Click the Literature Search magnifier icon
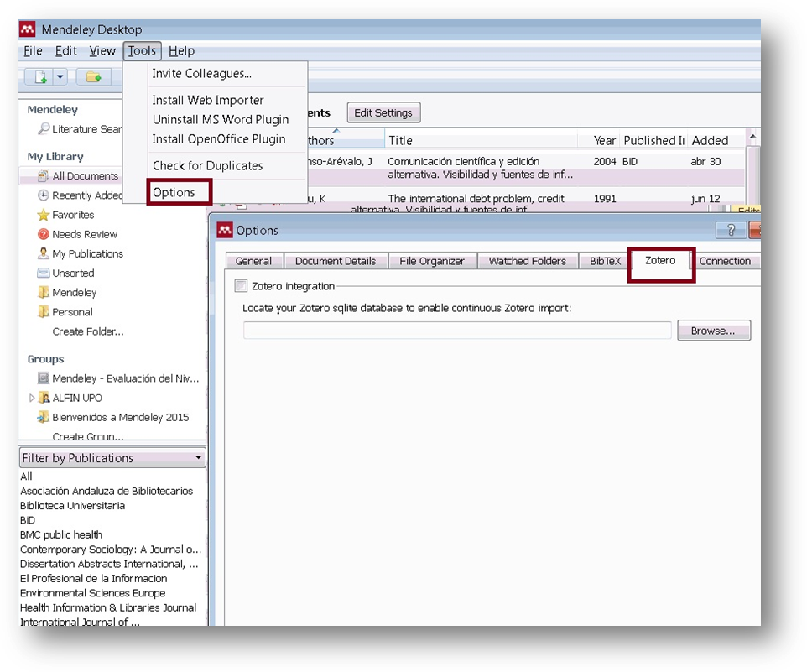This screenshot has width=807, height=672. 44,129
